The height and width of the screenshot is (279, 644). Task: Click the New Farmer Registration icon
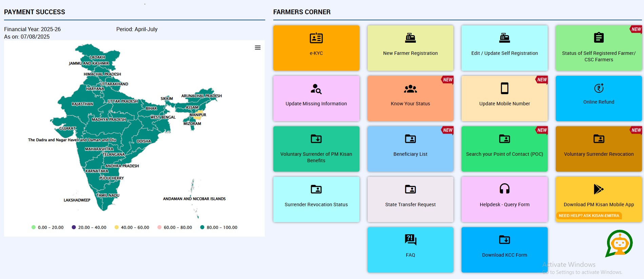coord(410,38)
